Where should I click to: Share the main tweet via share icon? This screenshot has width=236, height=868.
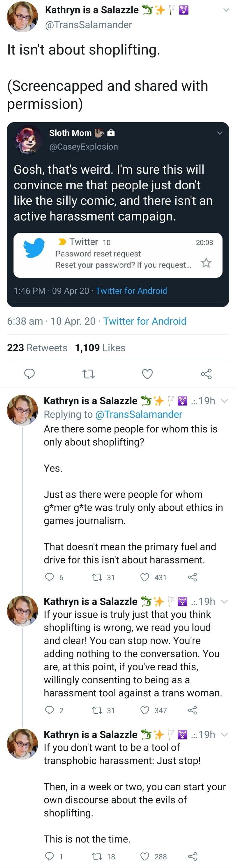point(206,374)
